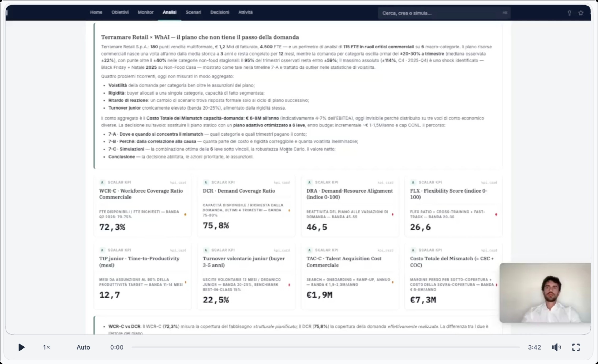Open the Monitor tab
Image resolution: width=598 pixels, height=364 pixels.
[145, 12]
